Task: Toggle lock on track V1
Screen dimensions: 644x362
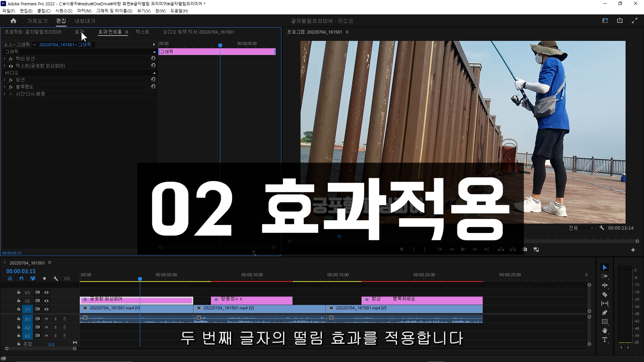Action: (x=19, y=309)
